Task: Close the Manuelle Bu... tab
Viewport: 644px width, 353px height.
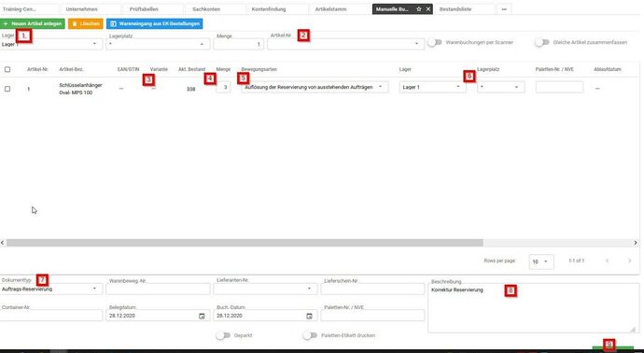Action: tap(428, 9)
